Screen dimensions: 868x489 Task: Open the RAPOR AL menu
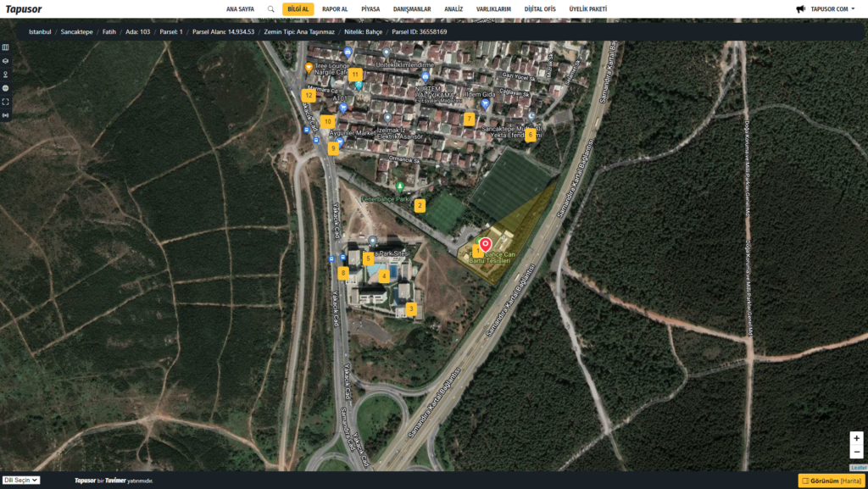click(335, 9)
